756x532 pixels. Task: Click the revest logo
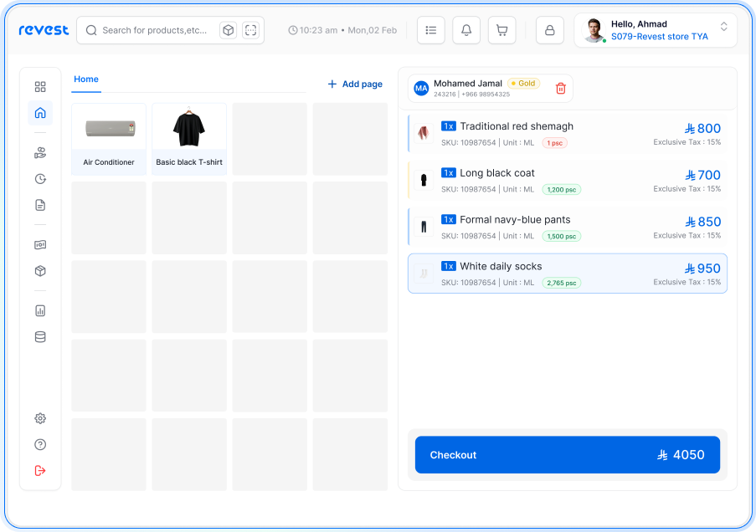[x=44, y=30]
